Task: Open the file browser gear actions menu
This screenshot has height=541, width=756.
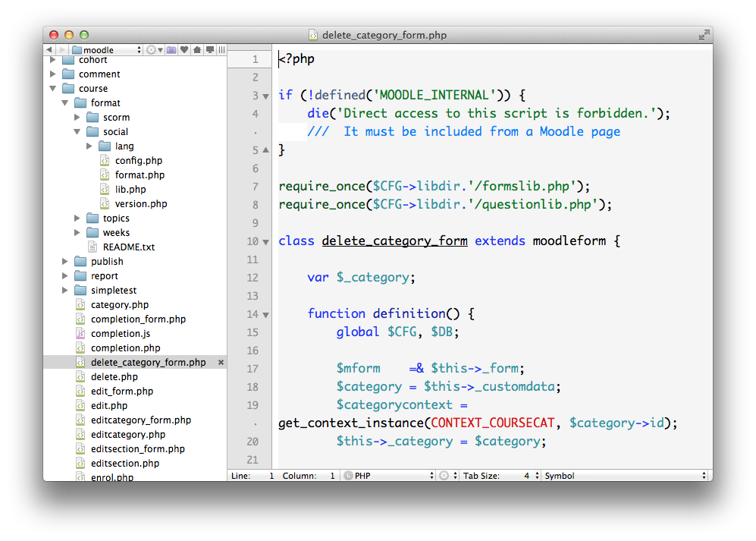Action: point(154,50)
